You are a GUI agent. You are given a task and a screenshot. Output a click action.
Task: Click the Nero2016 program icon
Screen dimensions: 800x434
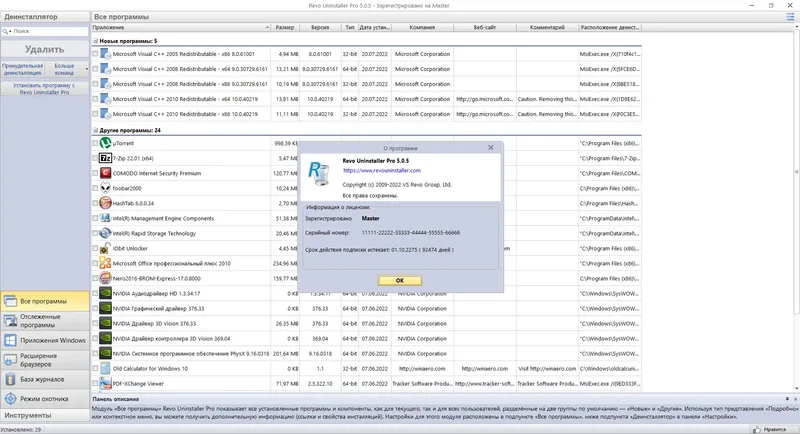tap(105, 278)
